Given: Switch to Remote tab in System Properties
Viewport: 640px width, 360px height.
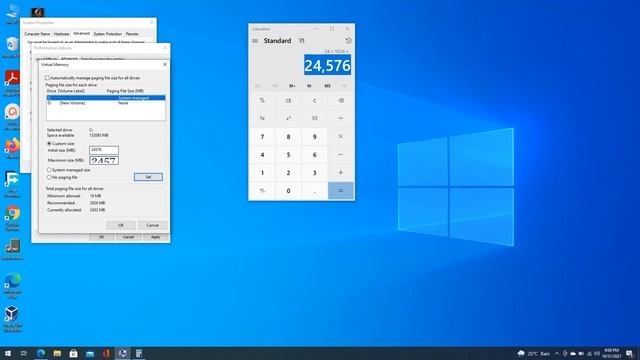Looking at the screenshot, I should point(132,34).
